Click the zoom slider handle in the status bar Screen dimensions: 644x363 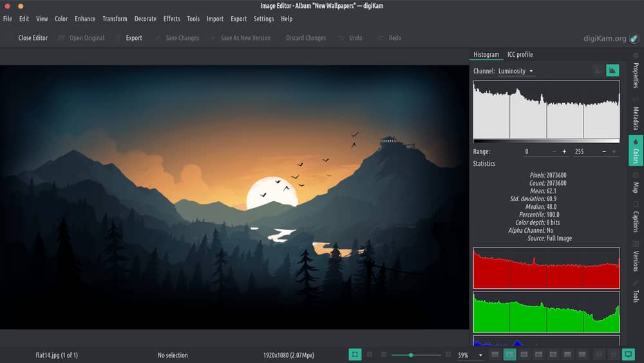(x=410, y=355)
